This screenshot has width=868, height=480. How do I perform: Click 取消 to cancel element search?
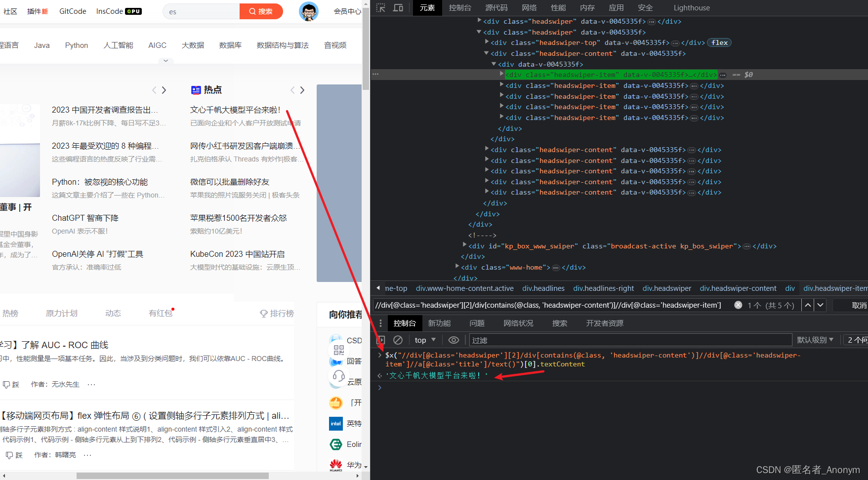(859, 305)
